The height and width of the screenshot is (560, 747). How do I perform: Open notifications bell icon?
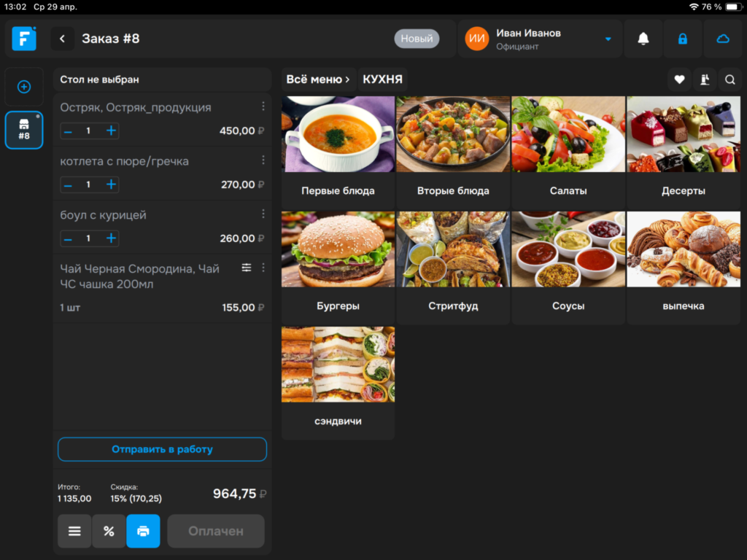(643, 39)
